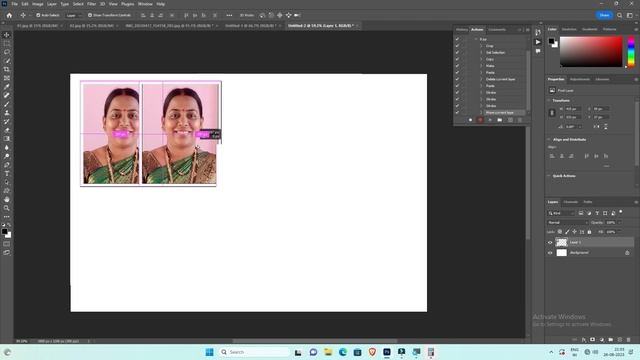The width and height of the screenshot is (640, 360).
Task: Create a new action in Actions panel
Action: 510,120
